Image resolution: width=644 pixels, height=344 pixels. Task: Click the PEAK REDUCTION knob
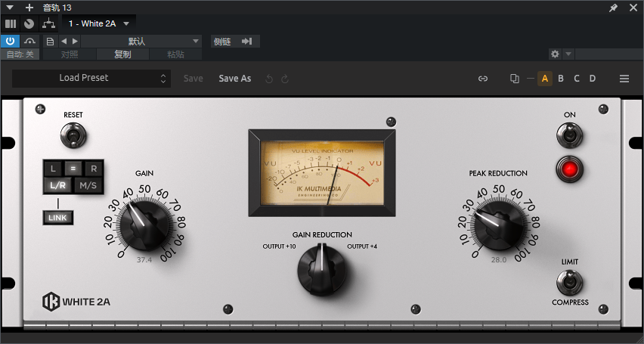499,225
